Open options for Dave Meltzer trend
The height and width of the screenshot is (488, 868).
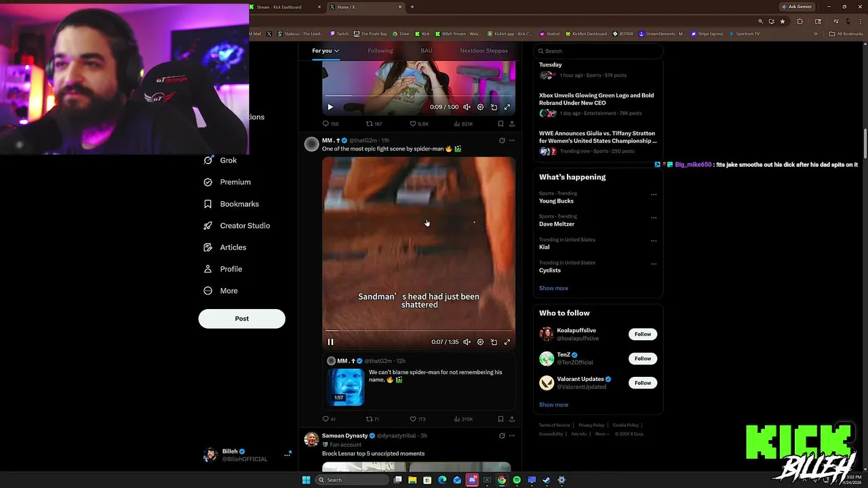click(654, 218)
